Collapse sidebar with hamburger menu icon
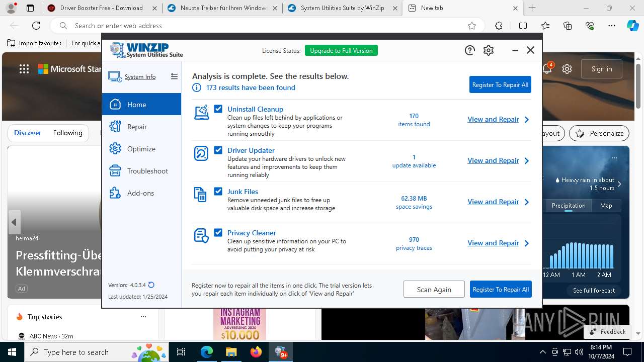Viewport: 644px width, 362px height. (x=174, y=76)
